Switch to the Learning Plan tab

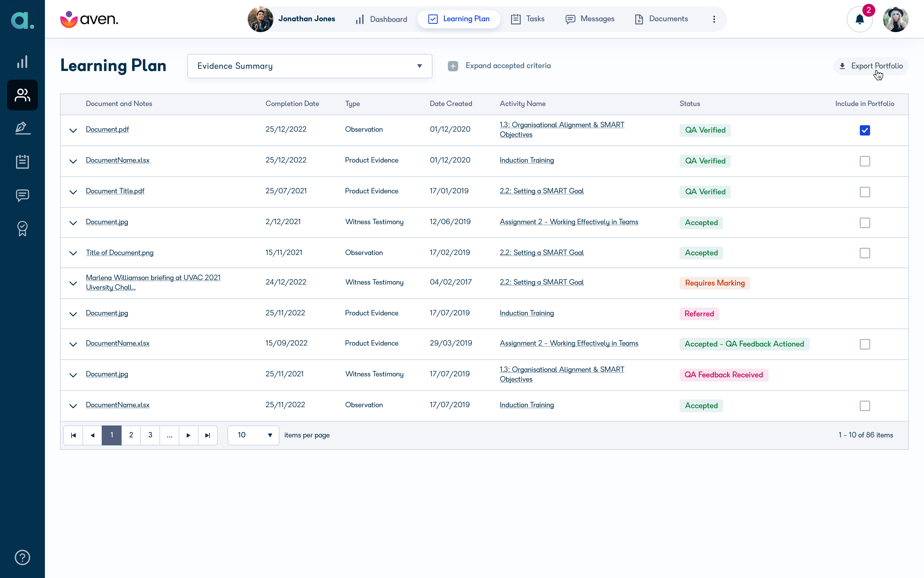(459, 19)
